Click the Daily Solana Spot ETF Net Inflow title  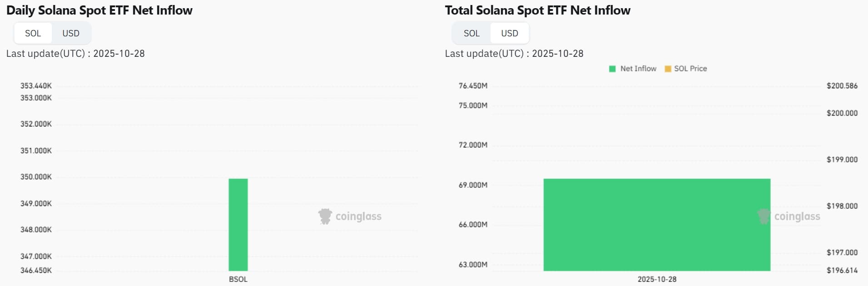click(99, 10)
